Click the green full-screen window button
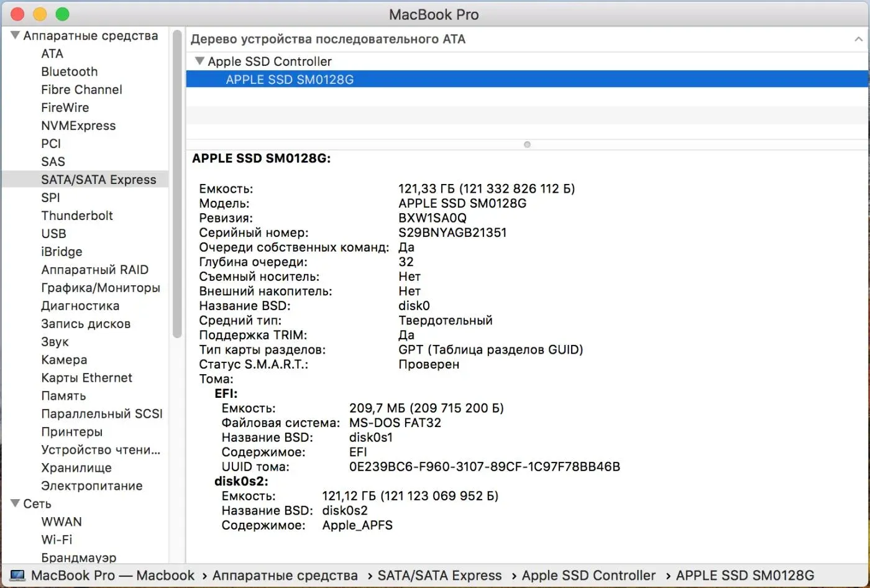The image size is (870, 588). click(62, 14)
